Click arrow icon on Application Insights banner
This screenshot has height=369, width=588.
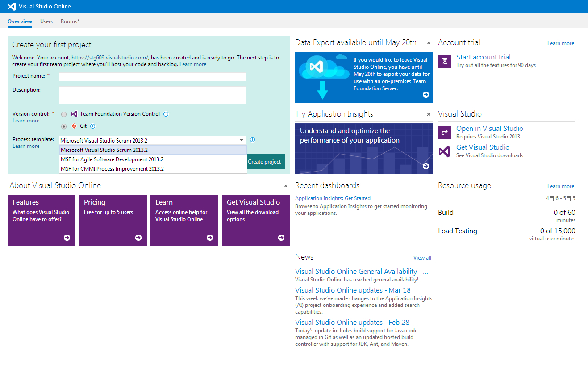[x=426, y=166]
